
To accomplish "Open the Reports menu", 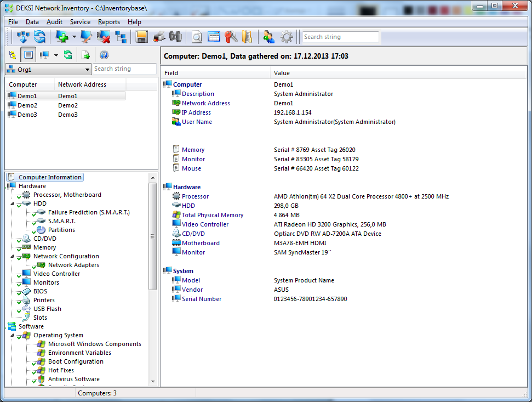I will point(109,22).
